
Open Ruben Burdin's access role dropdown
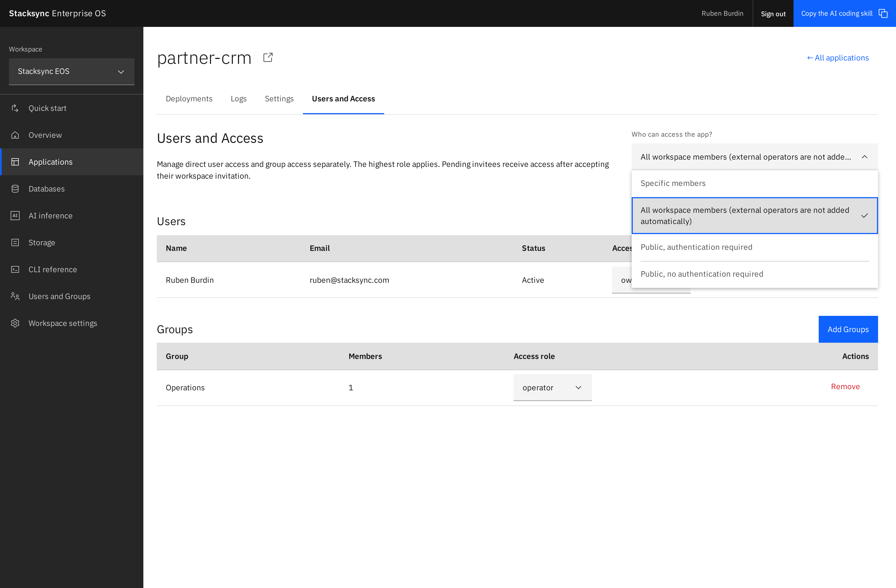pyautogui.click(x=622, y=280)
